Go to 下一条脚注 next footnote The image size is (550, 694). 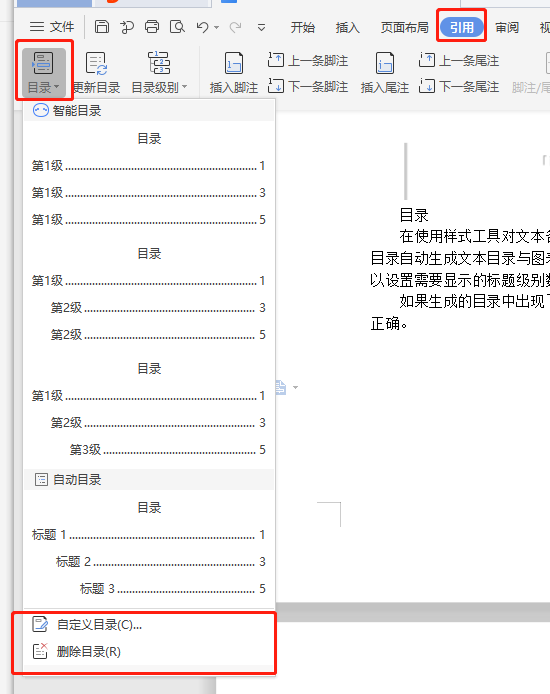click(308, 86)
